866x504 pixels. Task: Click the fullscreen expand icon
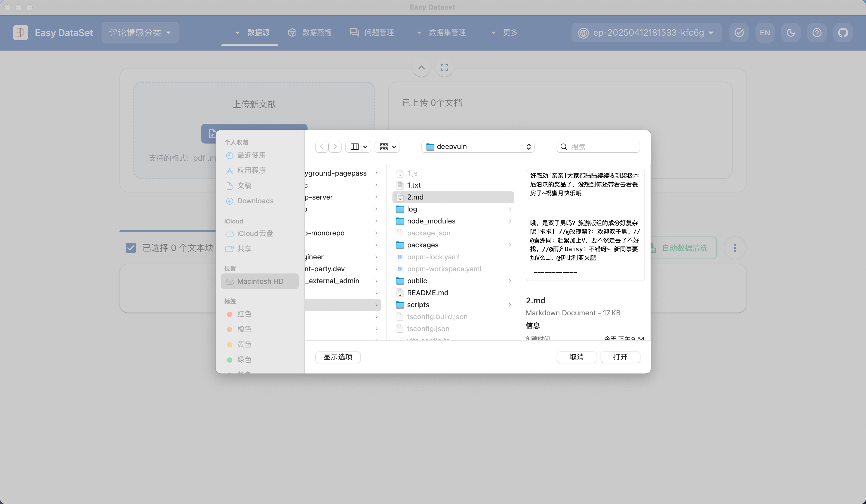click(x=444, y=67)
